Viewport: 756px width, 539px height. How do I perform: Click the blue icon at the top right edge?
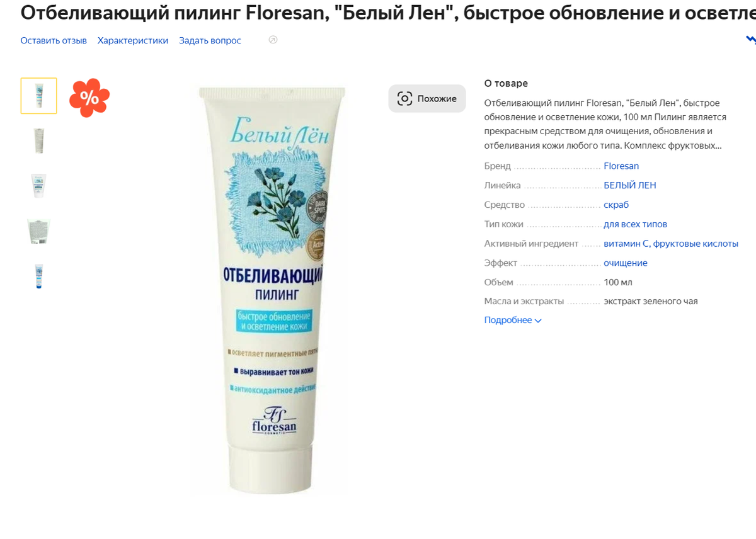(x=751, y=40)
